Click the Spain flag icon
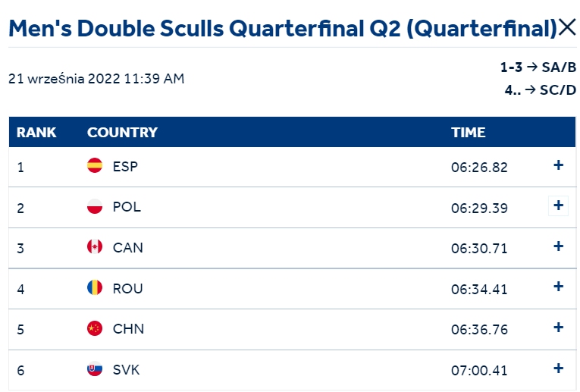 (x=95, y=165)
